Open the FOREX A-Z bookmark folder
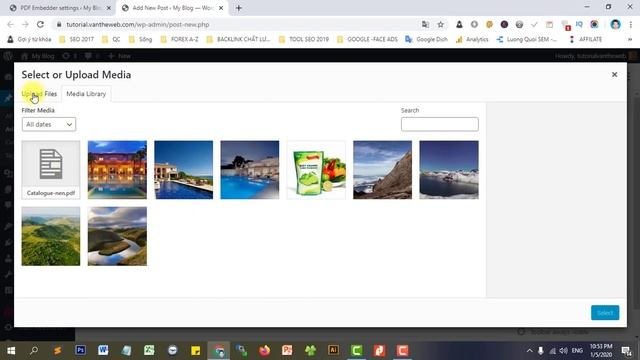The width and height of the screenshot is (640, 360). [180, 39]
